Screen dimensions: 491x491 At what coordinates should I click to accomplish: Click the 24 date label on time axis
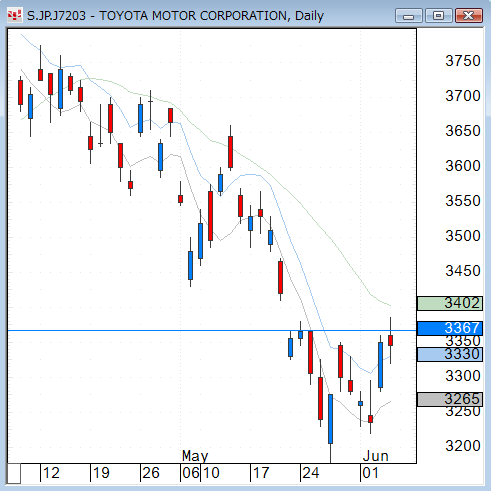311,473
